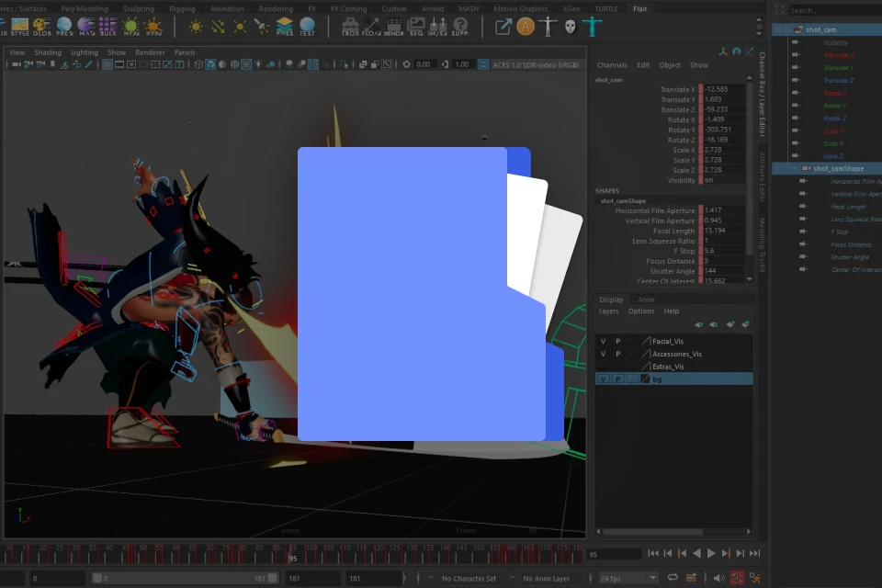Open the 24 fps frame rate dropdown
Screen dimensions: 882x588
tap(628, 579)
